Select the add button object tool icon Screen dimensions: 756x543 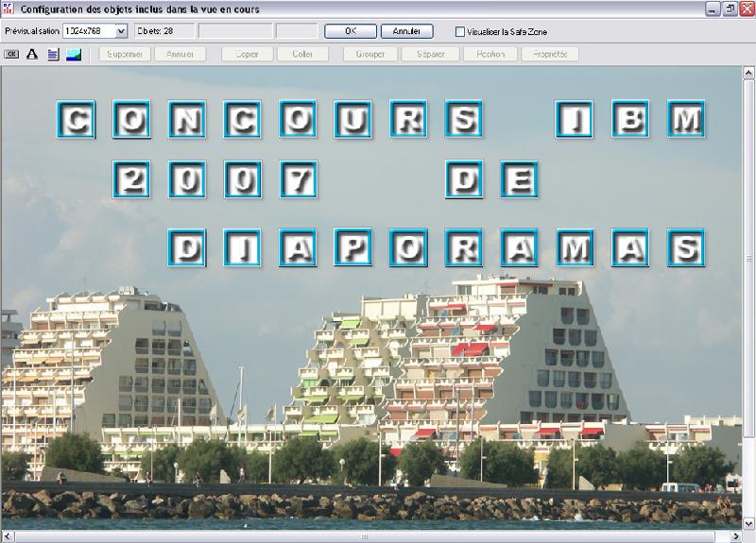coord(11,54)
